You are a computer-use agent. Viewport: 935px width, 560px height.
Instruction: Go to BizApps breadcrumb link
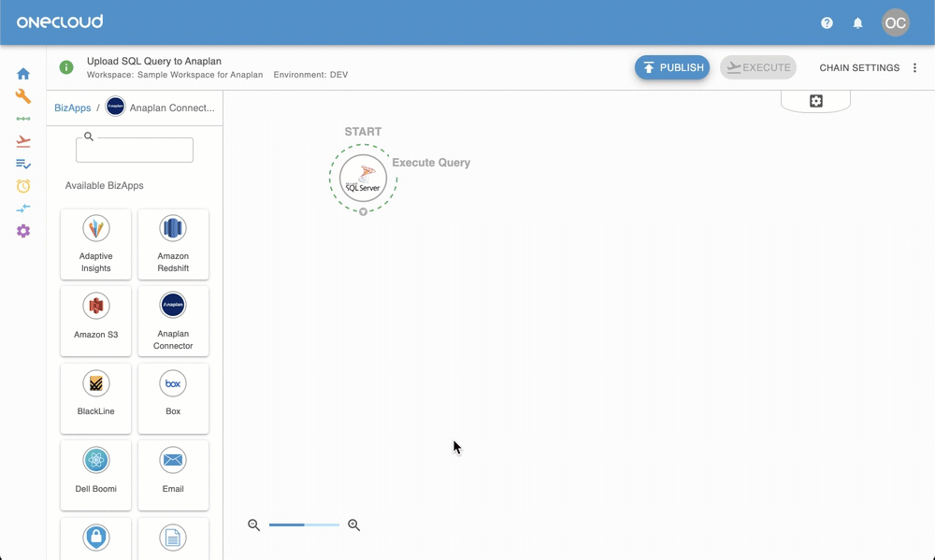pyautogui.click(x=73, y=108)
